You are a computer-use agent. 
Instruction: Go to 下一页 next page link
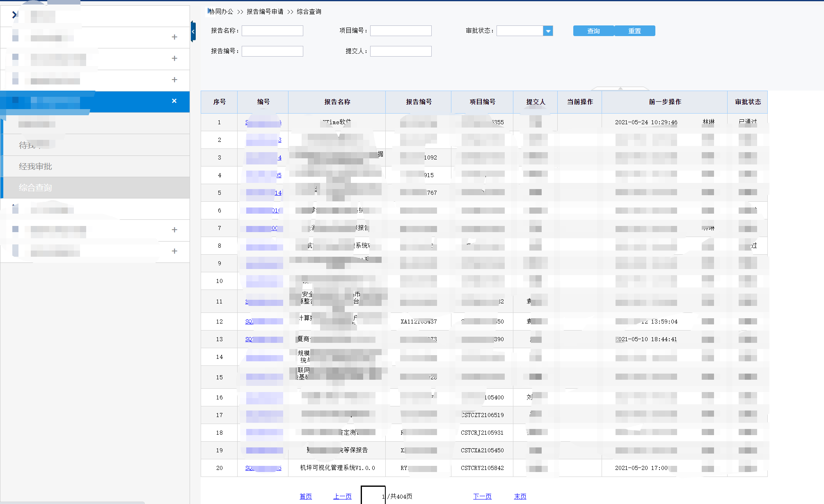click(482, 496)
